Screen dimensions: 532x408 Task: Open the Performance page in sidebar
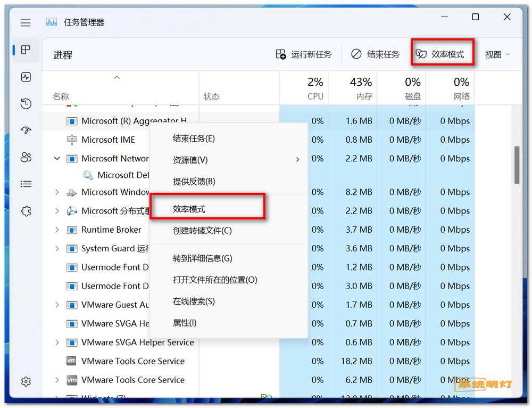pyautogui.click(x=26, y=77)
